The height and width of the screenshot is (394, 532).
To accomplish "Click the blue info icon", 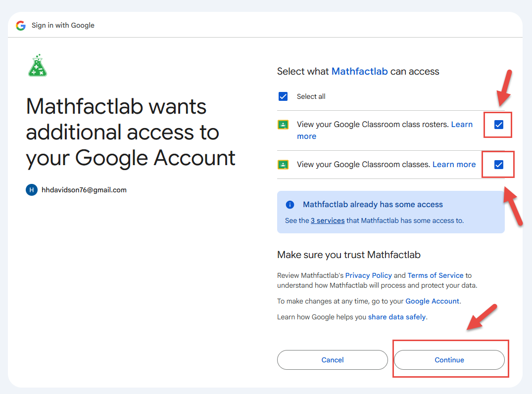I will pyautogui.click(x=290, y=205).
